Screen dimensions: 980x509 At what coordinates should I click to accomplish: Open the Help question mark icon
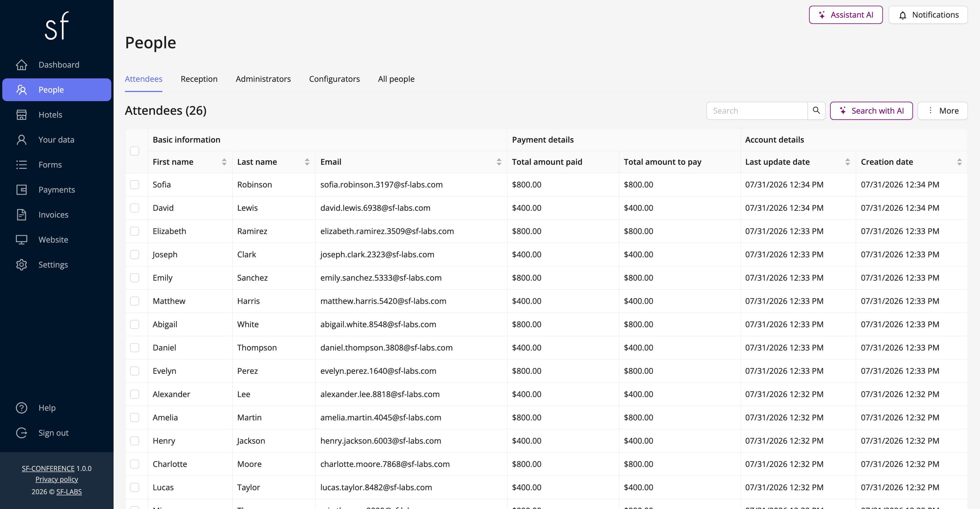tap(21, 408)
